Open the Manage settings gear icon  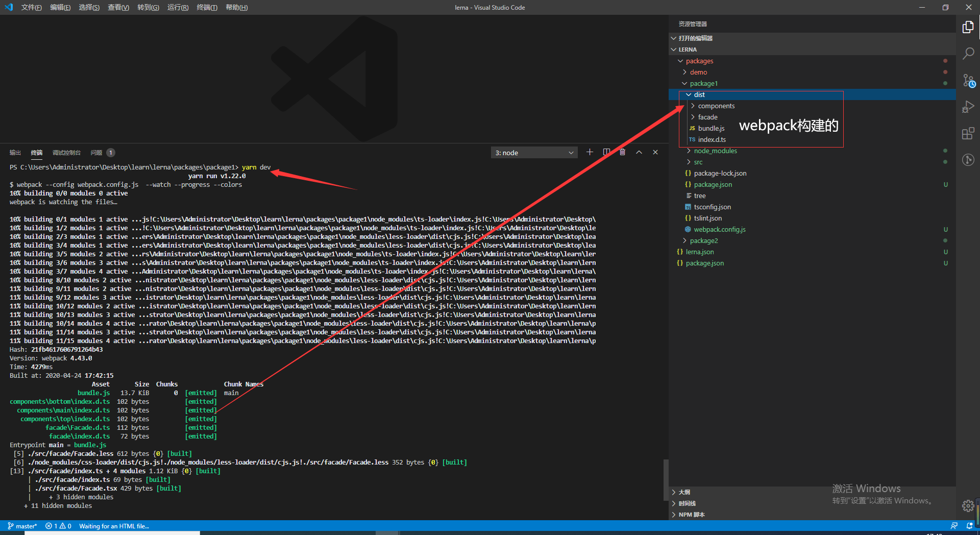click(x=968, y=506)
